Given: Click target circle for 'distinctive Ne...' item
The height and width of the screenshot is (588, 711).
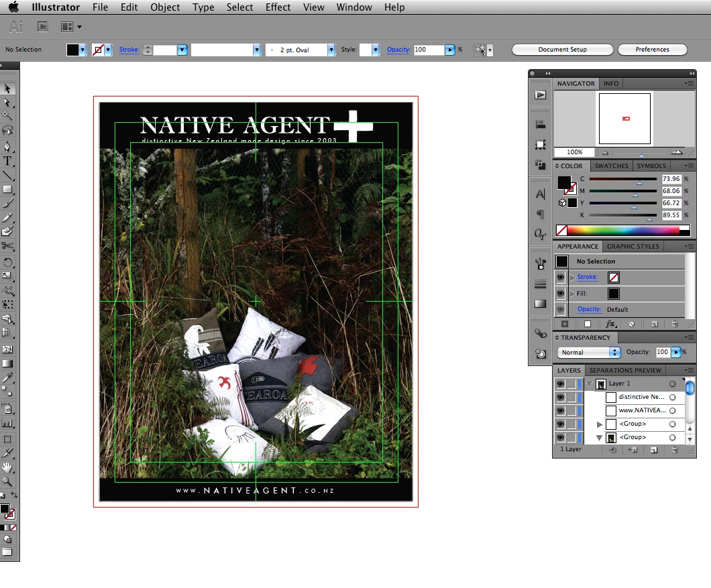Looking at the screenshot, I should tap(673, 397).
